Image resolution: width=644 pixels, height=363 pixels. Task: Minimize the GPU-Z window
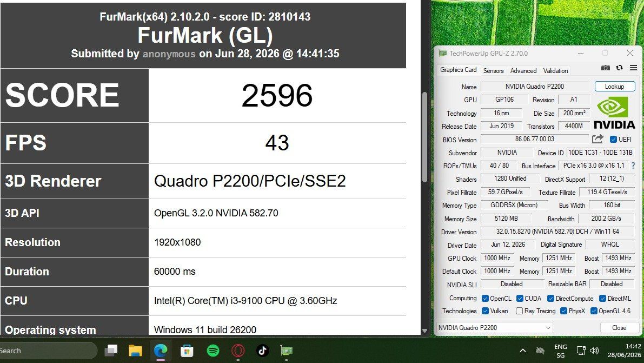(x=581, y=53)
